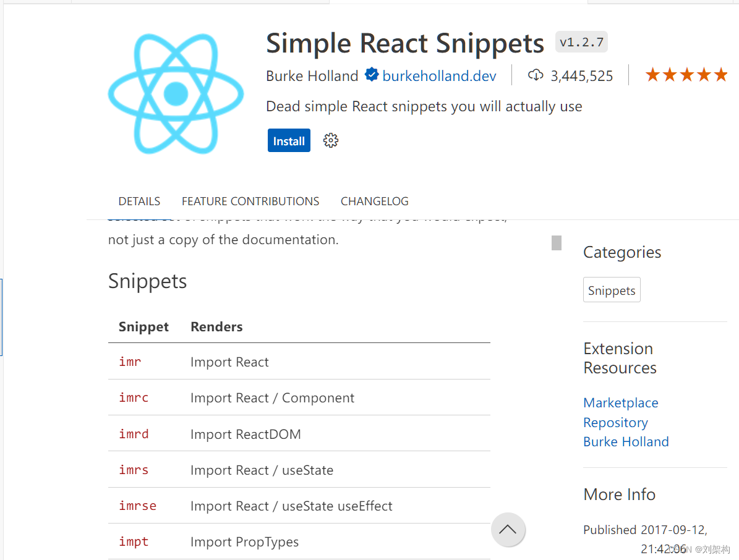Click the imrd snippet code
The image size is (739, 560).
[134, 434]
